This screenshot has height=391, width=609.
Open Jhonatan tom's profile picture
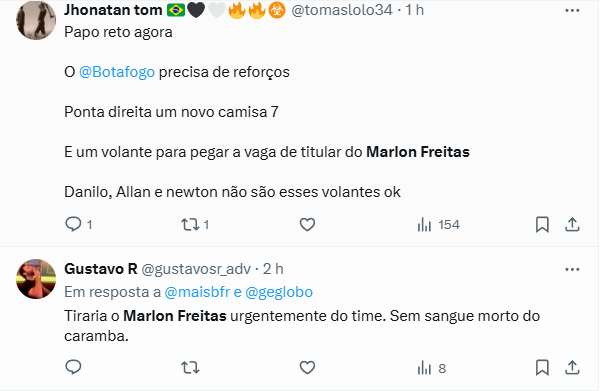click(x=36, y=20)
